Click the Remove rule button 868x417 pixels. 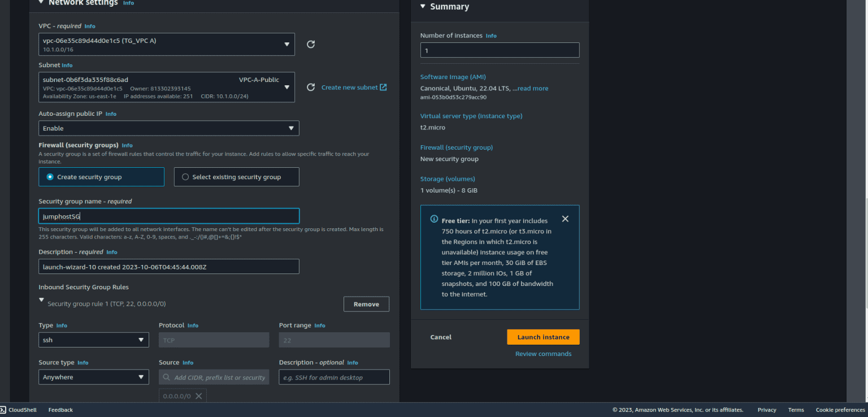pos(366,304)
